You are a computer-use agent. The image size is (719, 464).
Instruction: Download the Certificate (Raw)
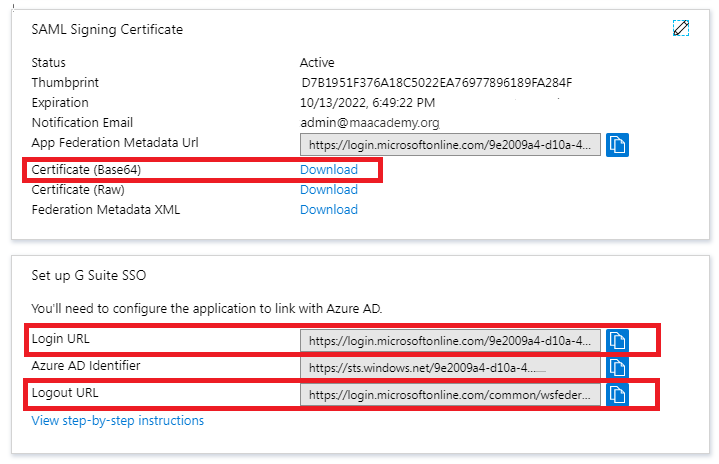[329, 190]
